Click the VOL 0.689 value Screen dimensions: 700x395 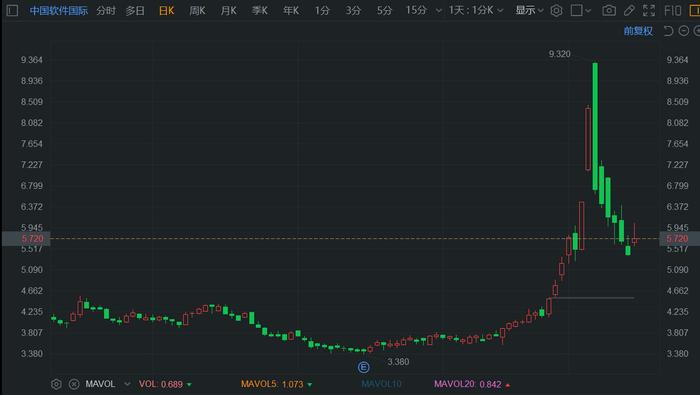pyautogui.click(x=165, y=384)
